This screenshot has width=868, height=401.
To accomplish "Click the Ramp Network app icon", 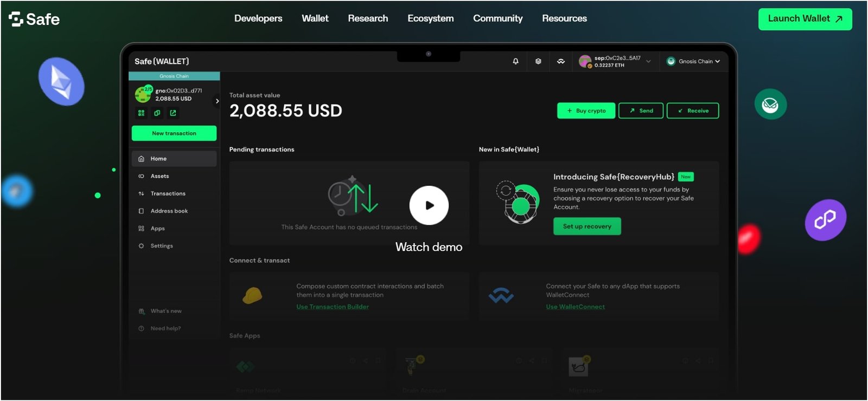I will click(x=245, y=367).
